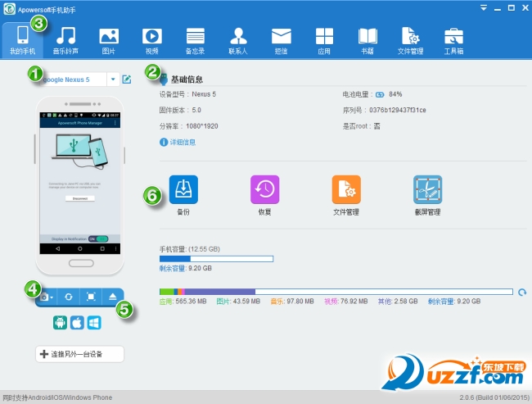Click the 恢复 restore icon

pyautogui.click(x=264, y=189)
